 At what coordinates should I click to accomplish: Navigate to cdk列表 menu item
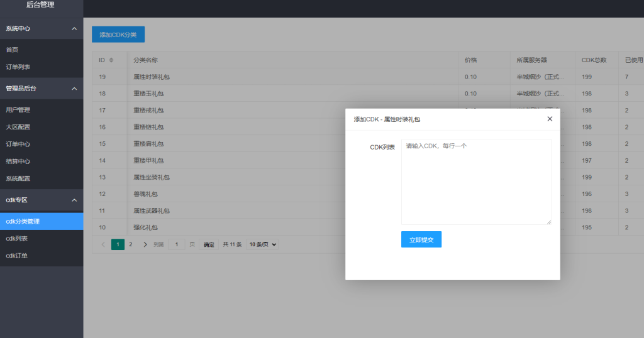click(16, 239)
